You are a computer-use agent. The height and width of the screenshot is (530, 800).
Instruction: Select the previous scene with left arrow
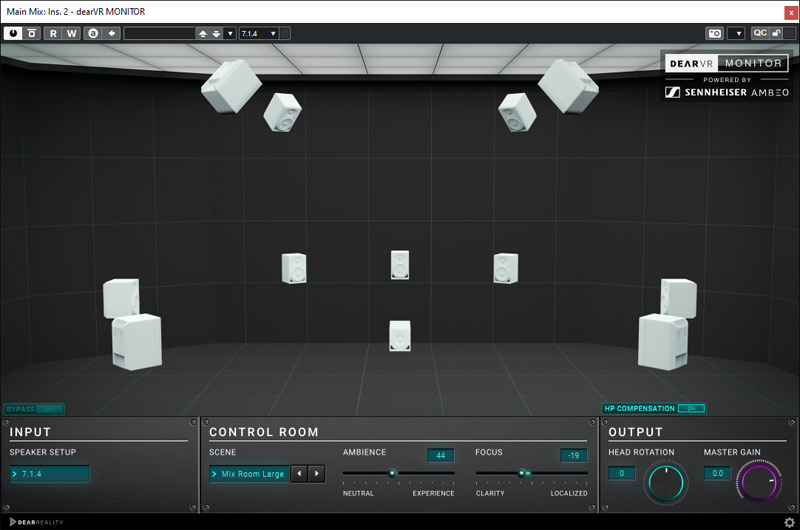click(299, 474)
